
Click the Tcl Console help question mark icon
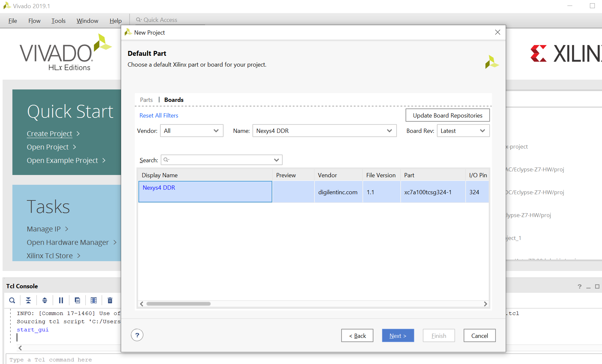tap(579, 286)
